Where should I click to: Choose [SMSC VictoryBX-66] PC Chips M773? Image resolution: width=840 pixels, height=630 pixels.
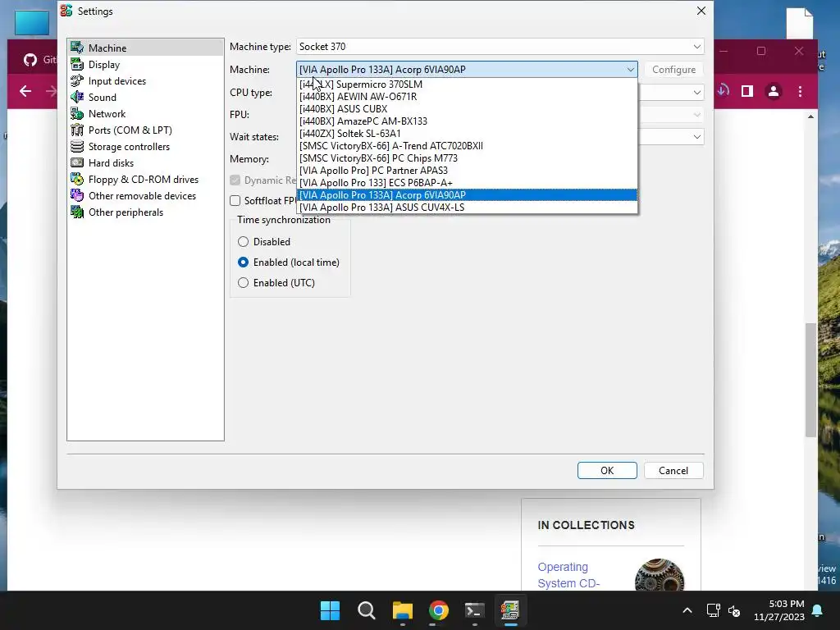tap(467, 158)
